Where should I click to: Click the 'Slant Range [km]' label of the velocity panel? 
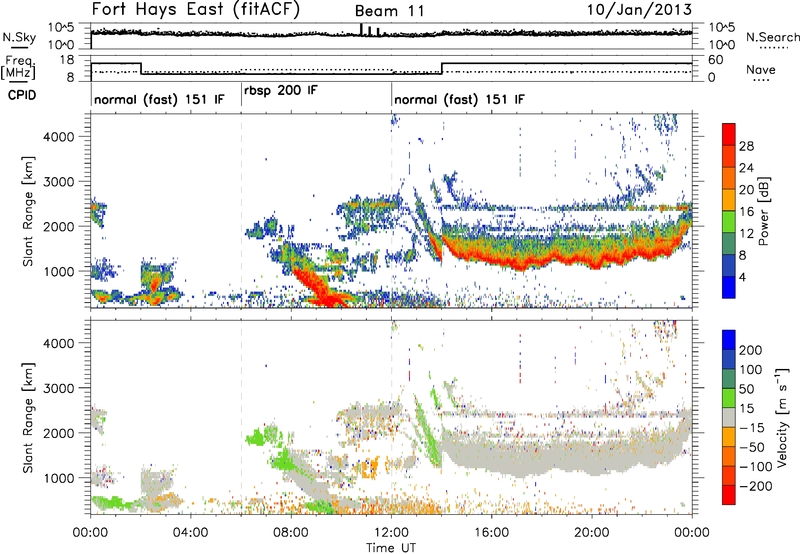(x=28, y=417)
